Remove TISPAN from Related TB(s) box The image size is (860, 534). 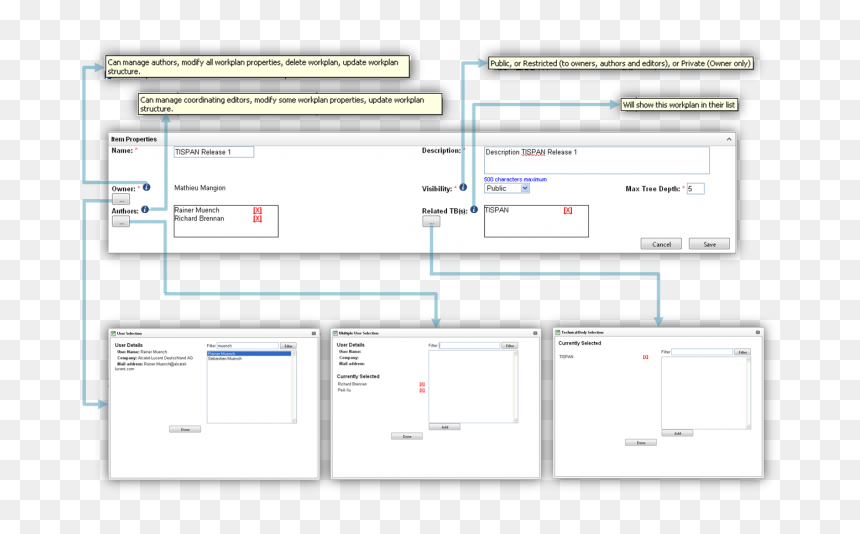point(568,211)
